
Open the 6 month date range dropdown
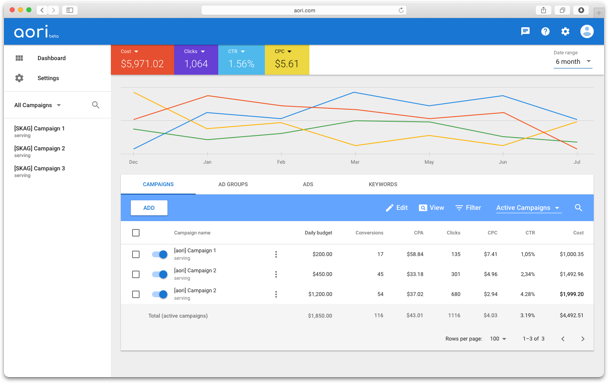[x=573, y=62]
